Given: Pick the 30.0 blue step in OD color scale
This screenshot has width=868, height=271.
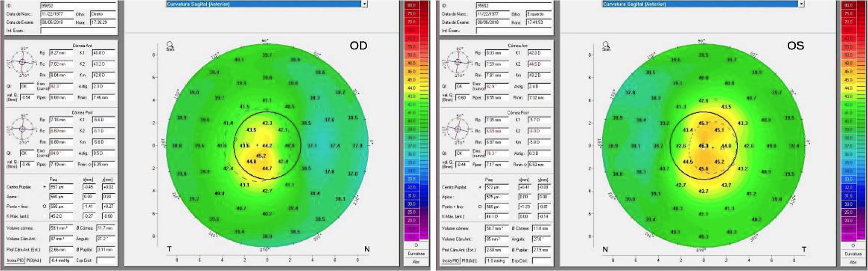Looking at the screenshot, I should coord(412,204).
